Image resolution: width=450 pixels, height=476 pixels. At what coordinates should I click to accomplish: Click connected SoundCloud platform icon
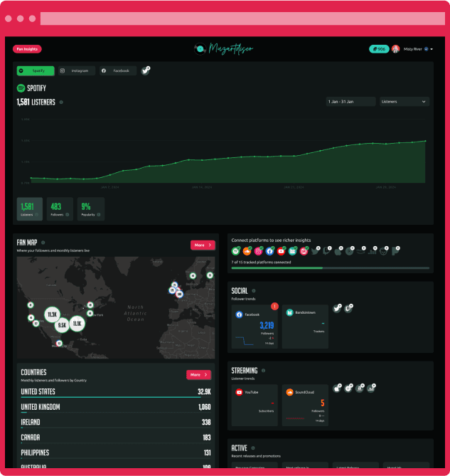pyautogui.click(x=247, y=251)
